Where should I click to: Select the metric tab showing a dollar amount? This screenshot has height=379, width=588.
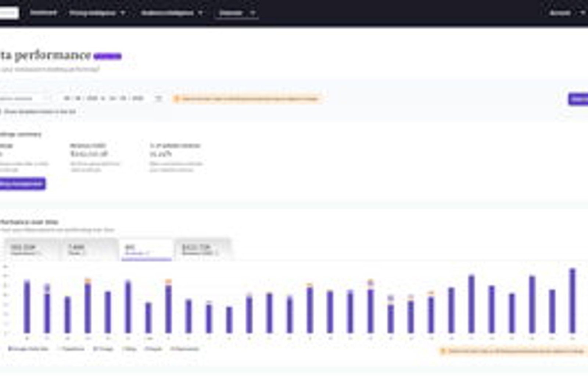pyautogui.click(x=203, y=249)
